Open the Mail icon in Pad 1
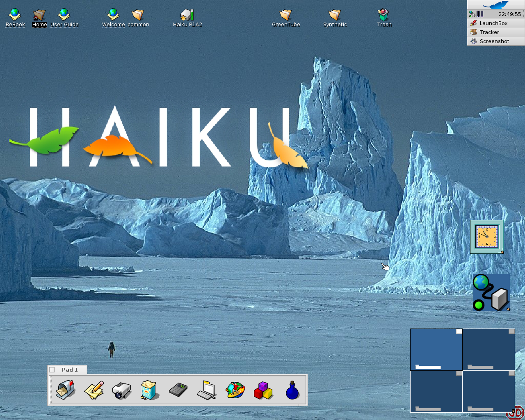The image size is (525, 420). [x=66, y=390]
